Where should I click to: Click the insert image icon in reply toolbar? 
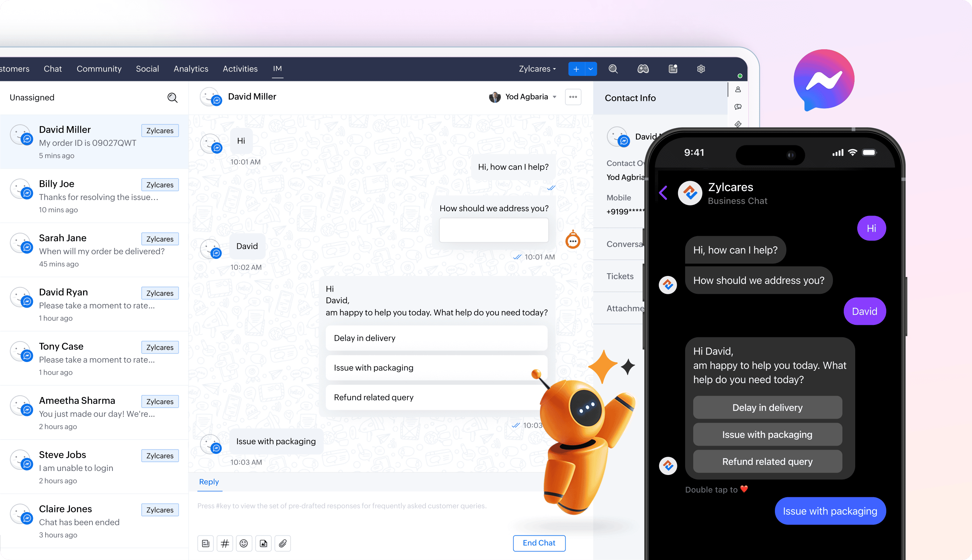[x=263, y=543]
